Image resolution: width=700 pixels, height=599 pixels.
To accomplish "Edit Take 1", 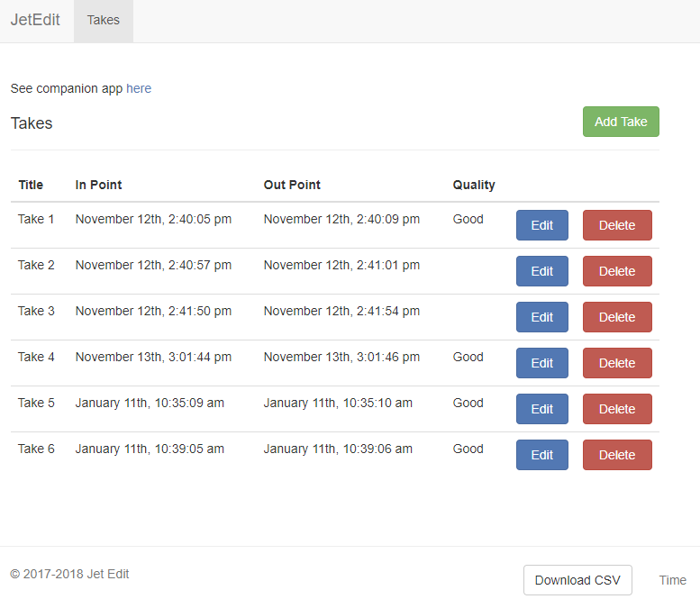I will coord(542,225).
